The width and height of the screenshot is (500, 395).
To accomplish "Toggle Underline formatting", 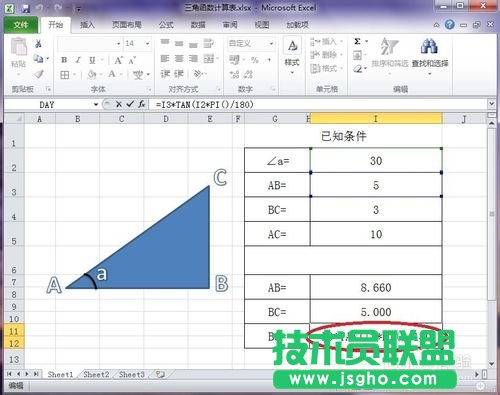I will point(92,60).
